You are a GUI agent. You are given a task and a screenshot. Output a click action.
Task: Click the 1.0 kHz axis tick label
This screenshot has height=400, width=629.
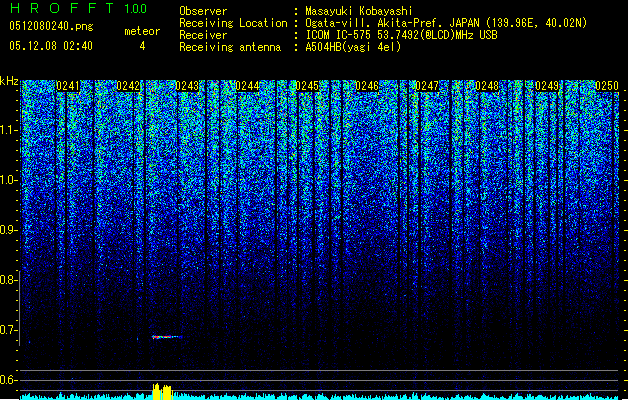pos(8,180)
